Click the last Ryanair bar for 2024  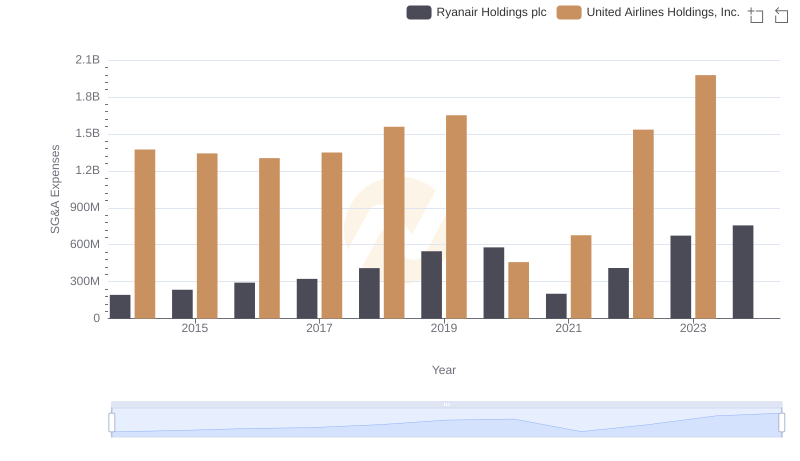coord(743,272)
